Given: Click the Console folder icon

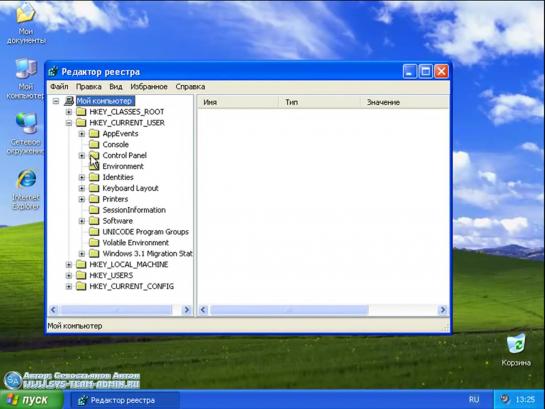Looking at the screenshot, I should (94, 144).
